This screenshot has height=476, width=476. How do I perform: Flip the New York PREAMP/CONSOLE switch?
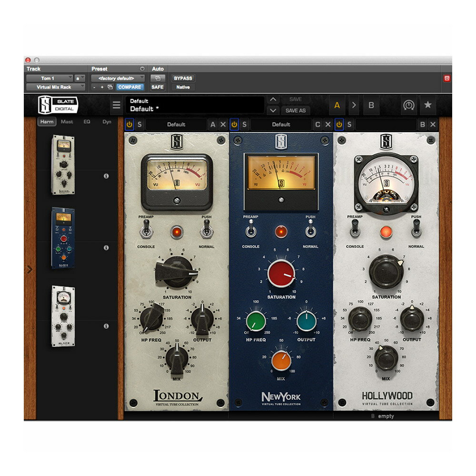[x=251, y=229]
